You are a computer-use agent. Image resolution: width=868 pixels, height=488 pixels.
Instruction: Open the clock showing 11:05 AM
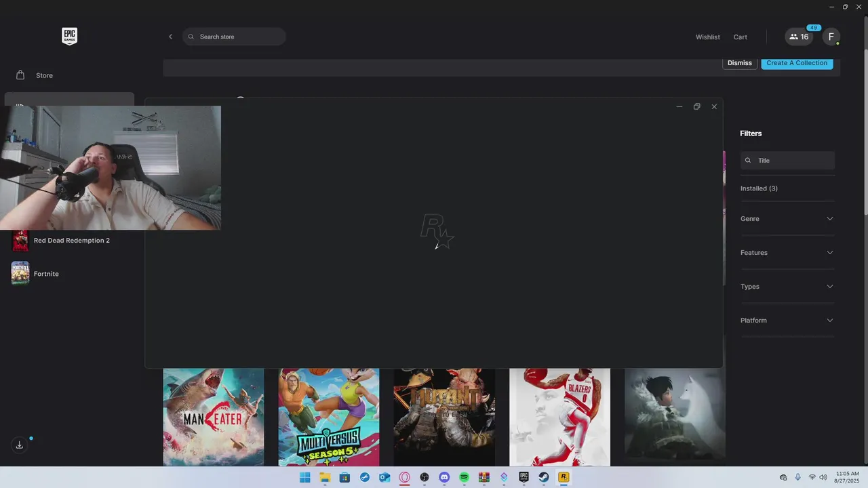pyautogui.click(x=848, y=477)
